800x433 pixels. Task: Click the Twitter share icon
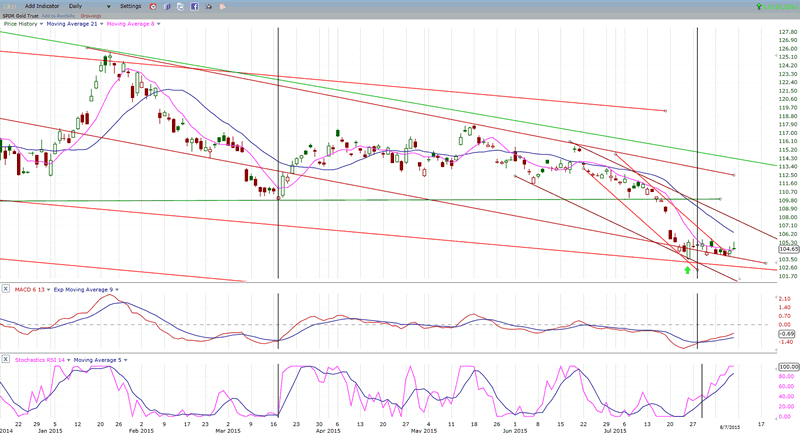tap(181, 6)
